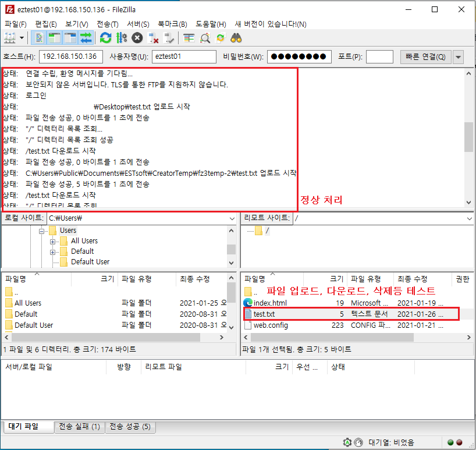Go to parent folder in remote list
Image resolution: width=476 pixels, height=450 pixels.
click(251, 292)
